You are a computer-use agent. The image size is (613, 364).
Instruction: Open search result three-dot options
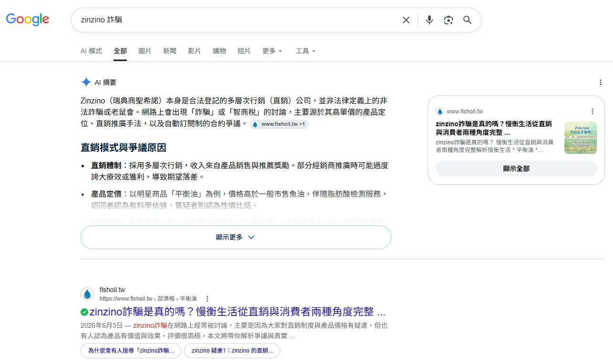coord(207,299)
